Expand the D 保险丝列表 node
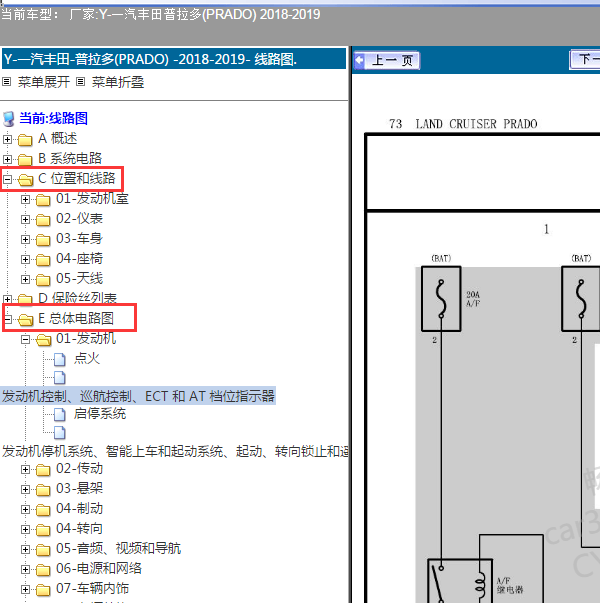Screen dimensions: 600x603 coord(7,299)
